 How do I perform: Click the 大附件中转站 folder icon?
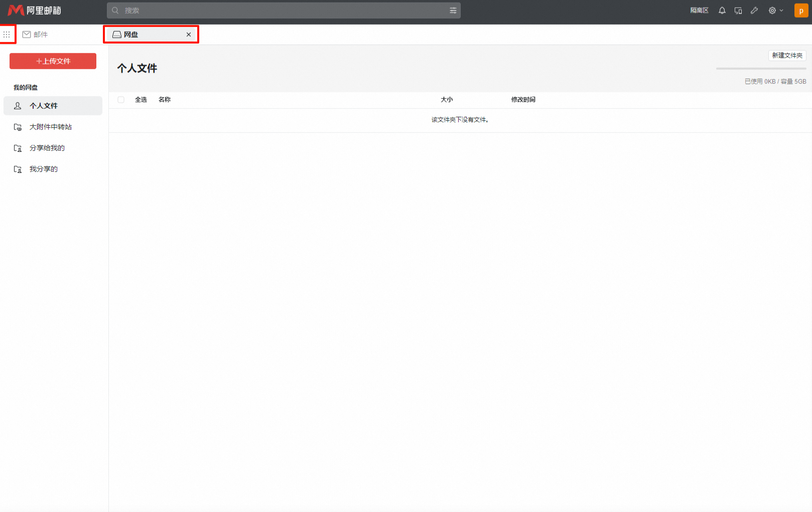click(18, 127)
